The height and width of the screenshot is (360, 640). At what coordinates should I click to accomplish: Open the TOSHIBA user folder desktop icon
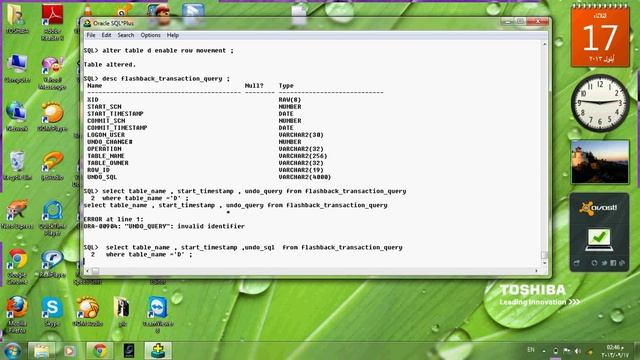point(17,19)
